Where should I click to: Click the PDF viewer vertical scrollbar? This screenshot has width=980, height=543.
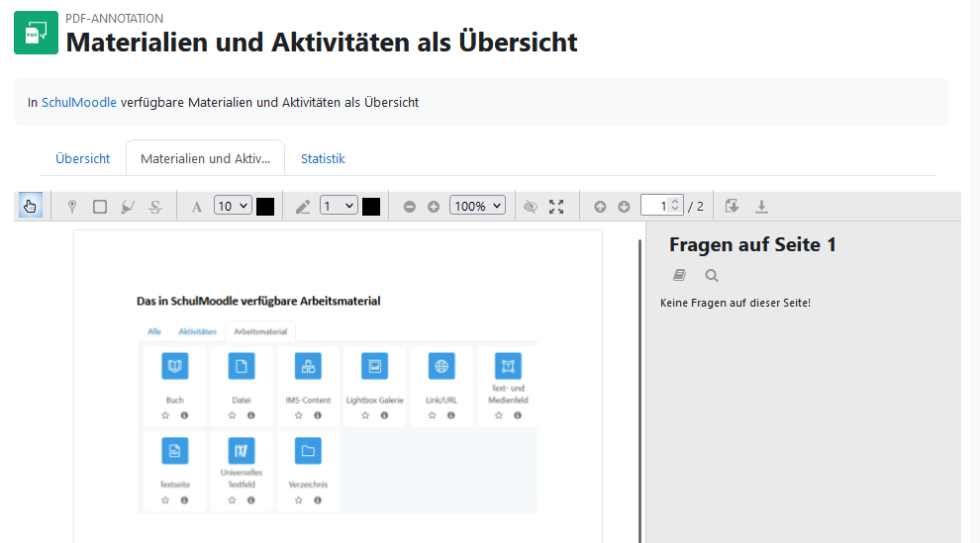point(639,392)
